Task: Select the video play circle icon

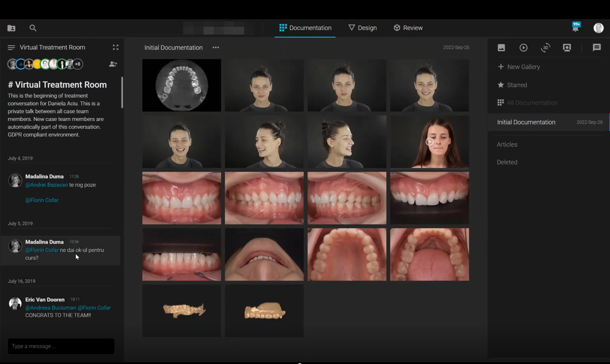Action: 524,48
